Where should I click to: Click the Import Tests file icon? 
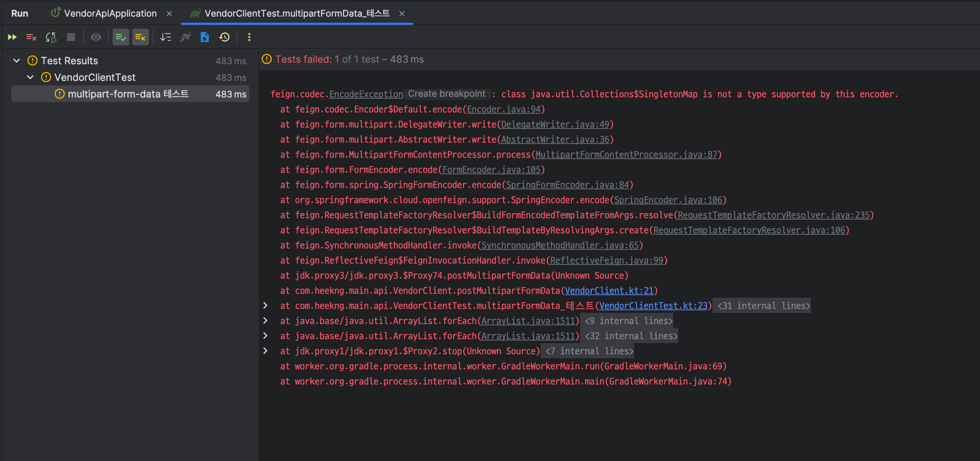coord(205,37)
